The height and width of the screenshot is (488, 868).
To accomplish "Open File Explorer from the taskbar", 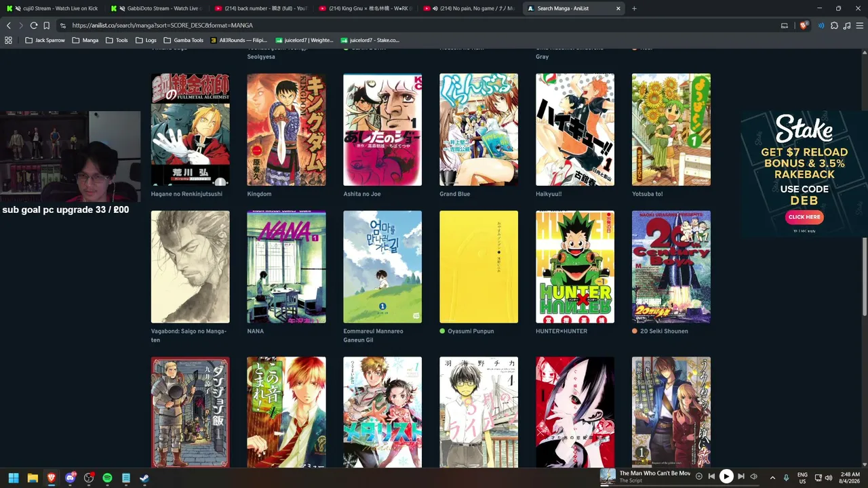I will [33, 478].
